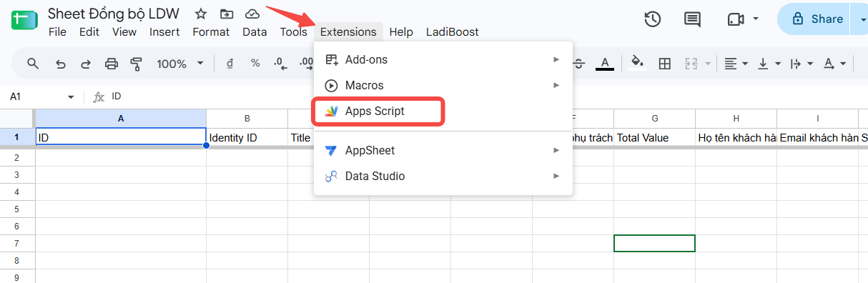Viewport: 868px width, 283px height.
Task: Click the merge cells icon
Action: click(691, 64)
